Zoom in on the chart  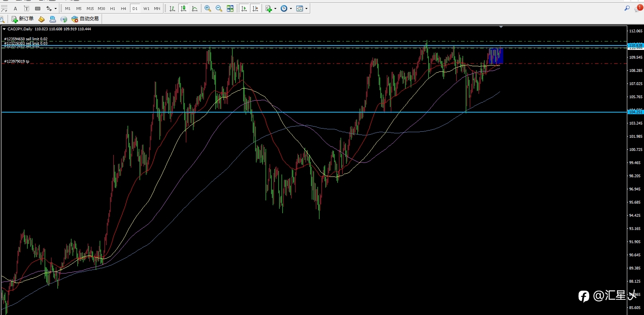click(208, 8)
